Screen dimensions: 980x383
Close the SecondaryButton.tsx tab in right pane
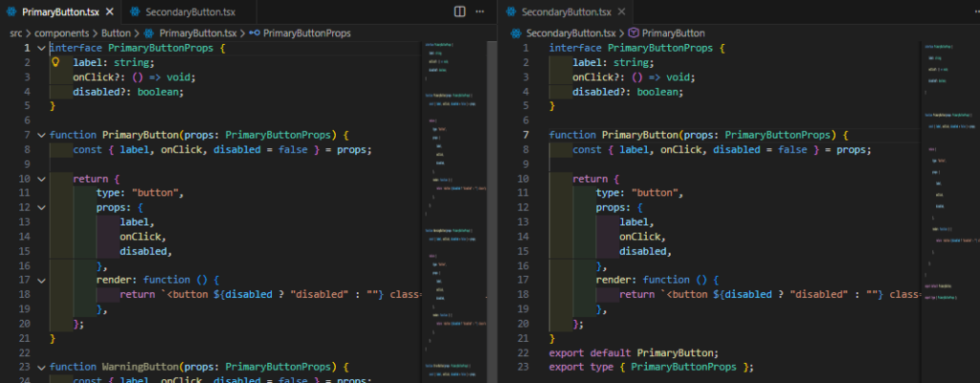coord(620,11)
